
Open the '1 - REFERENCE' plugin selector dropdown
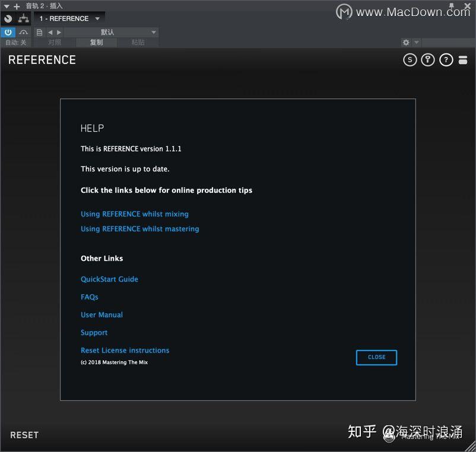(69, 19)
